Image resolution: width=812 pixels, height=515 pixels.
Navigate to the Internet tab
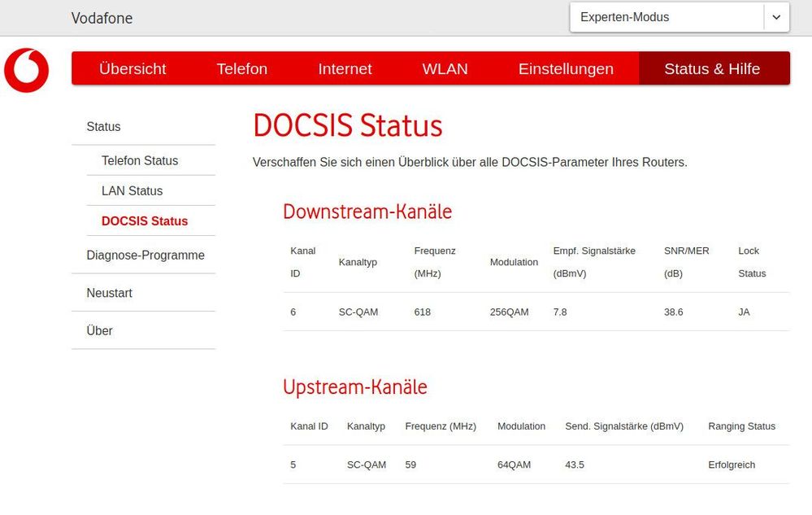click(345, 68)
